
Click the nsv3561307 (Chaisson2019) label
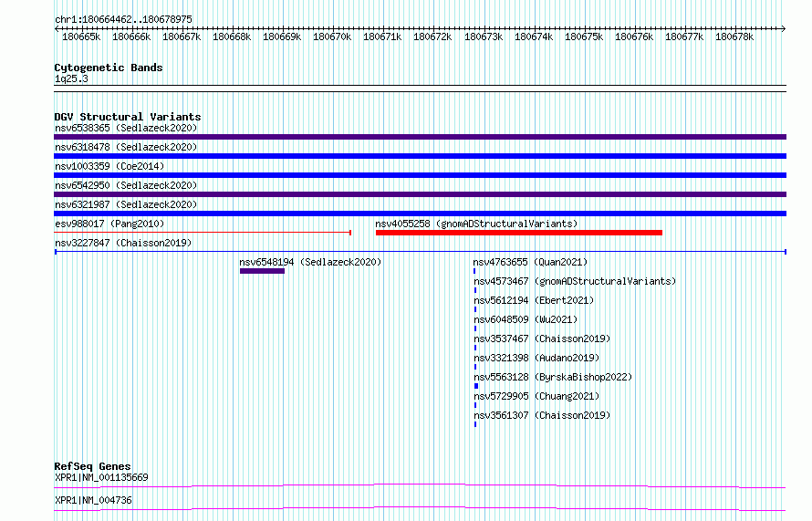(x=542, y=415)
